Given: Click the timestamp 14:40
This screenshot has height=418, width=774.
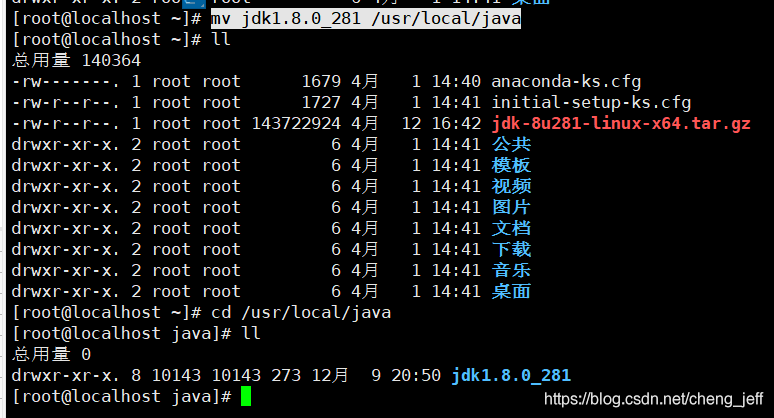Looking at the screenshot, I should coord(456,81).
